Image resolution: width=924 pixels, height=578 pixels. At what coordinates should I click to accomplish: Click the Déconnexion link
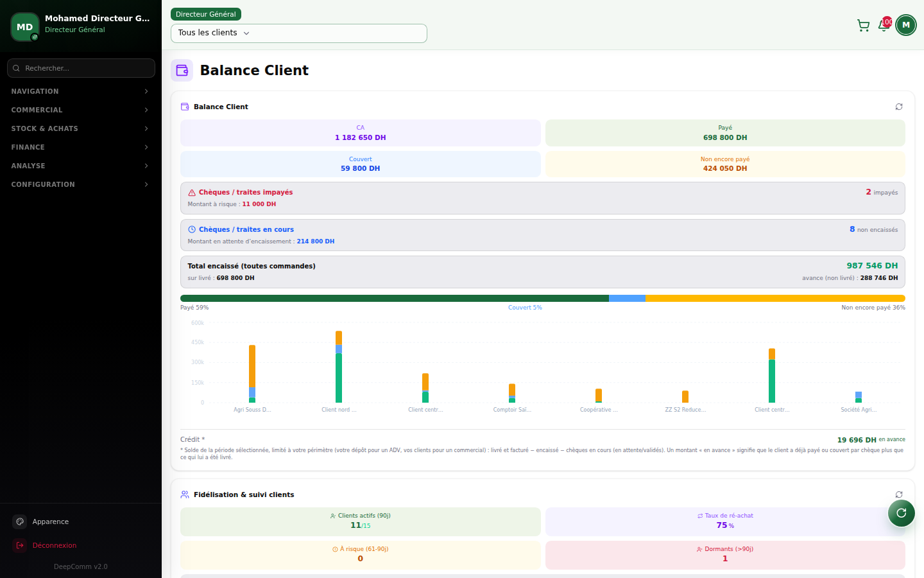point(81,545)
